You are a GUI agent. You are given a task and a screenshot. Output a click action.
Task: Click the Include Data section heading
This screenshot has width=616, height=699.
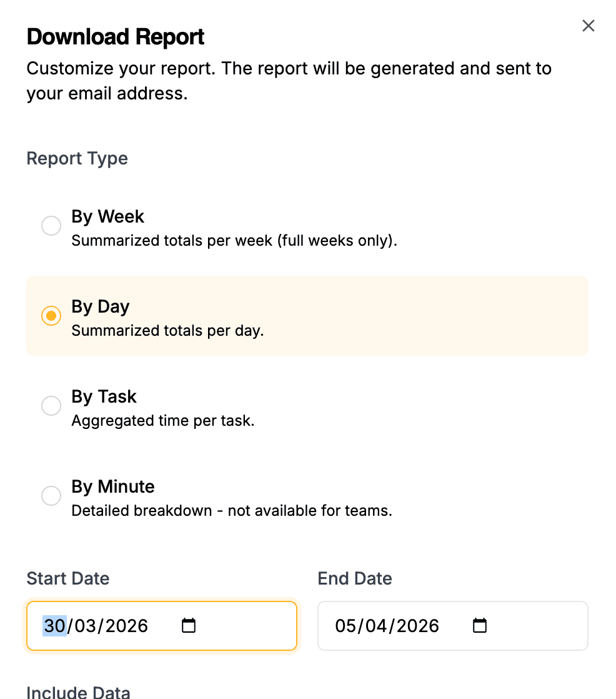pyautogui.click(x=78, y=692)
